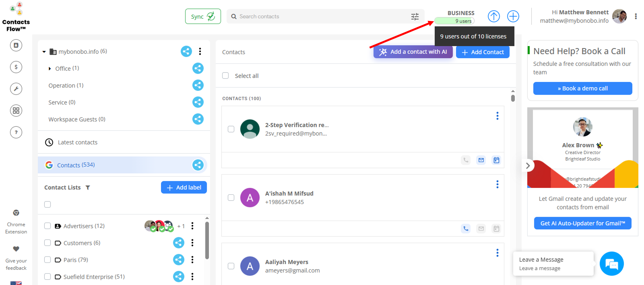Select Contacts (534) source
The height and width of the screenshot is (285, 644).
pyautogui.click(x=76, y=165)
